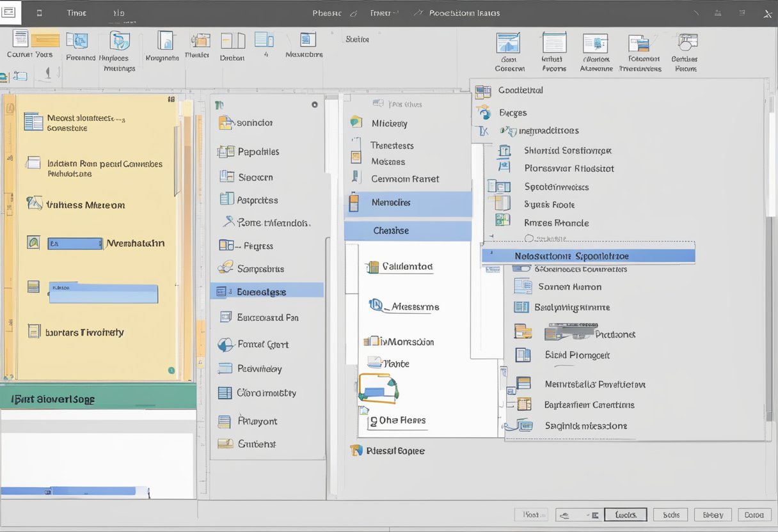Open the blue dropdown field next to Nvemahatahn
Viewport: 778px width, 532px height.
pos(74,244)
